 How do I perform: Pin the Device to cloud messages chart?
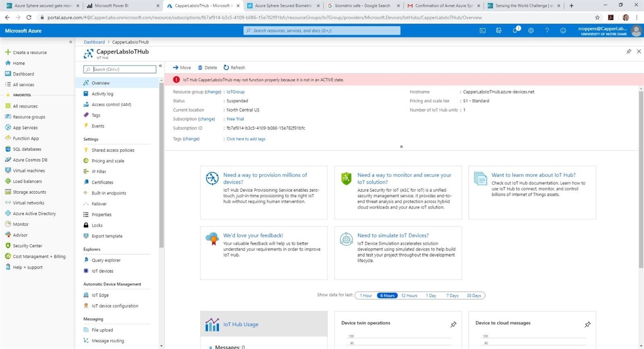588,324
